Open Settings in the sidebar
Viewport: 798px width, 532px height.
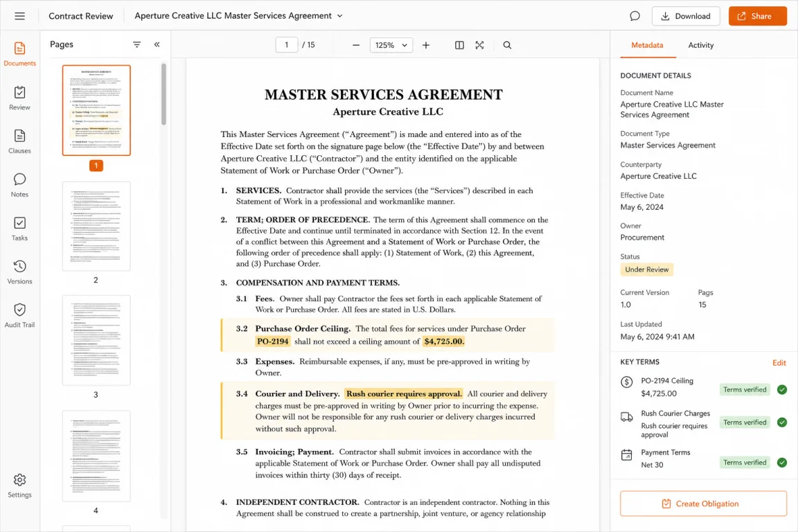click(x=19, y=486)
